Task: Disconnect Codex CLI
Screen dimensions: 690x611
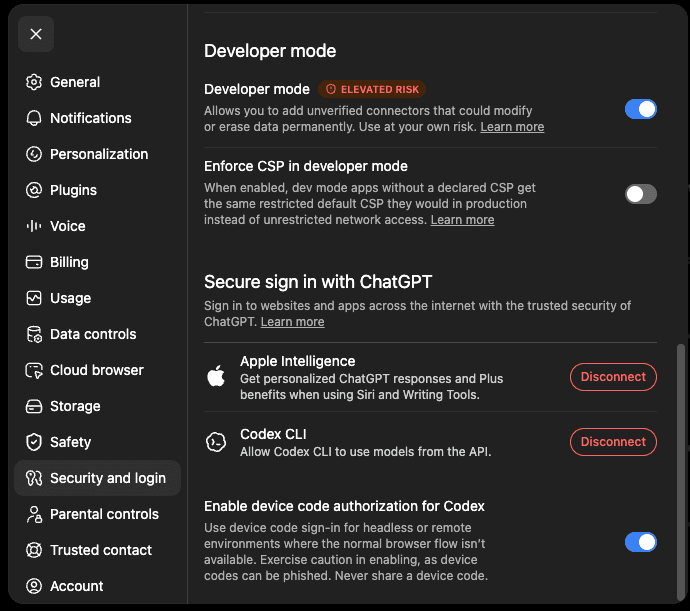Action: (x=613, y=442)
